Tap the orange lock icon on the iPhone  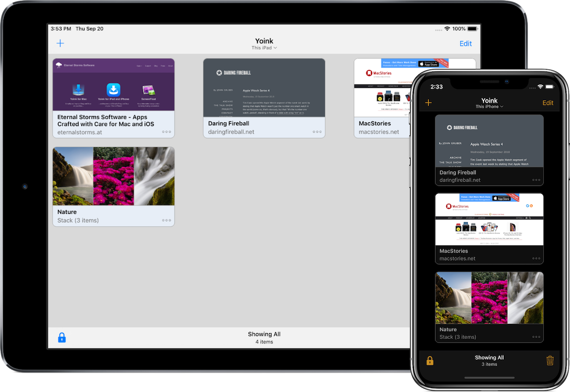point(430,360)
